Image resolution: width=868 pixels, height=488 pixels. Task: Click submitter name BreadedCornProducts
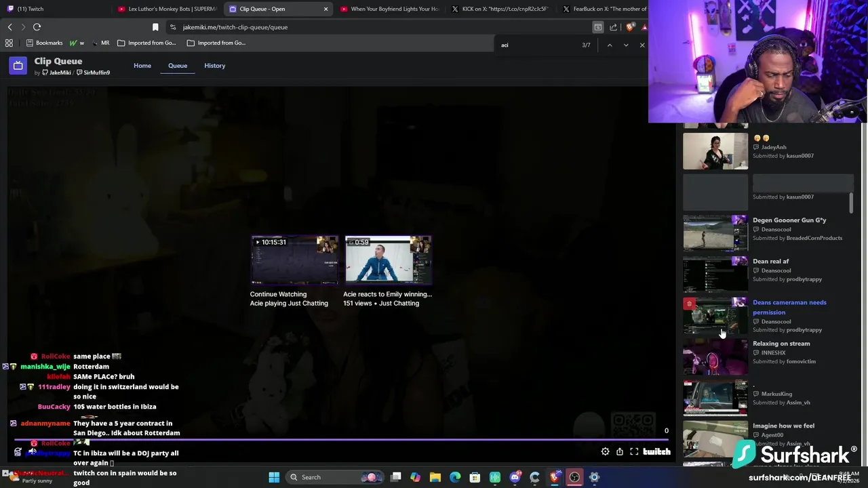814,238
